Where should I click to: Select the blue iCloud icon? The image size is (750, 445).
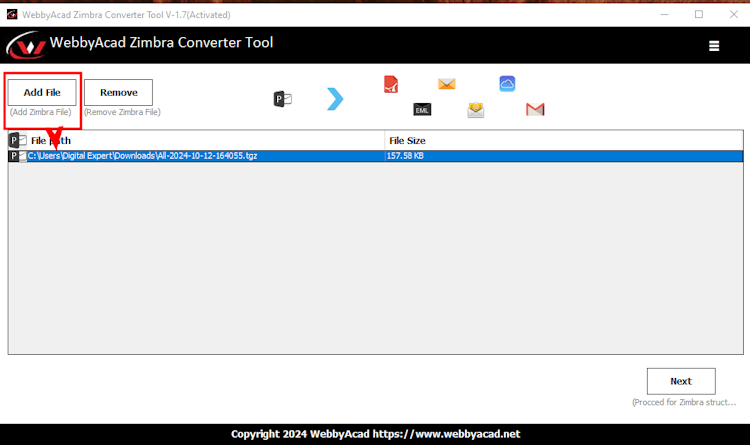pyautogui.click(x=507, y=84)
